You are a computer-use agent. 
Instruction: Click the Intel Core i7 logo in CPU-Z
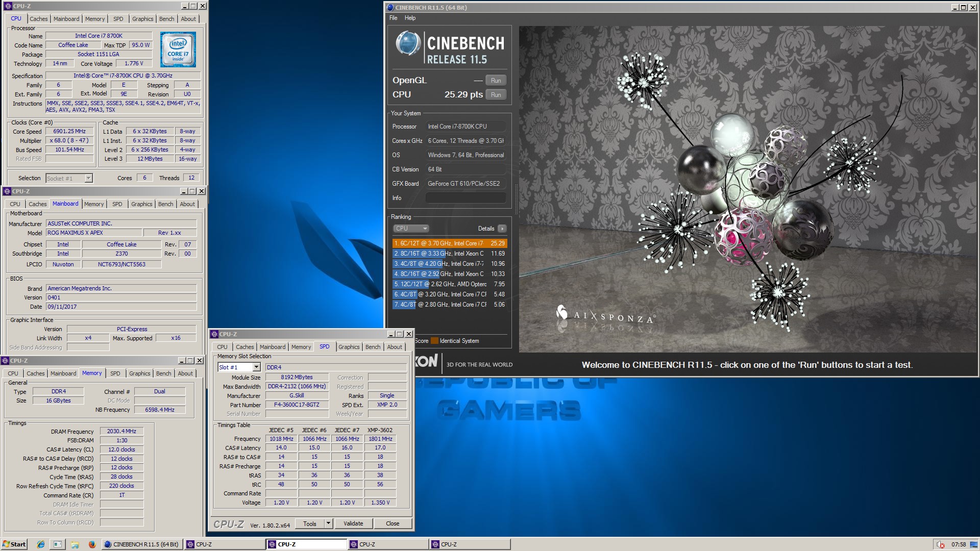(x=178, y=49)
